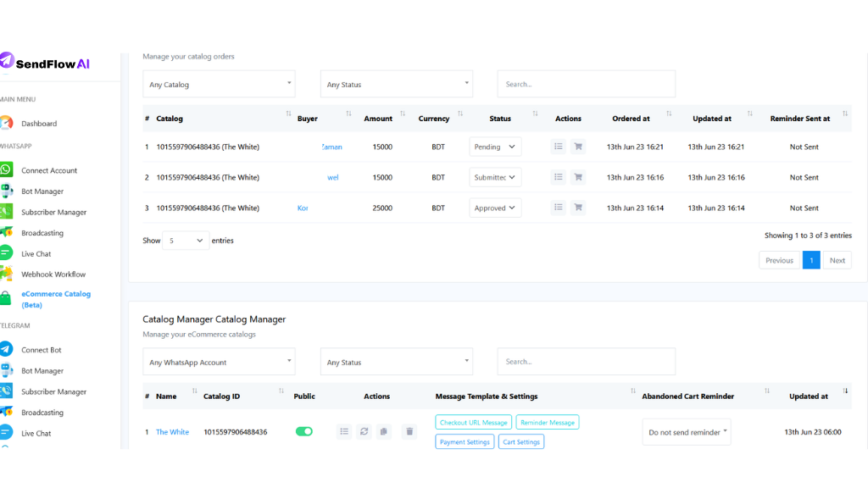View details list icon for order 2

[558, 177]
